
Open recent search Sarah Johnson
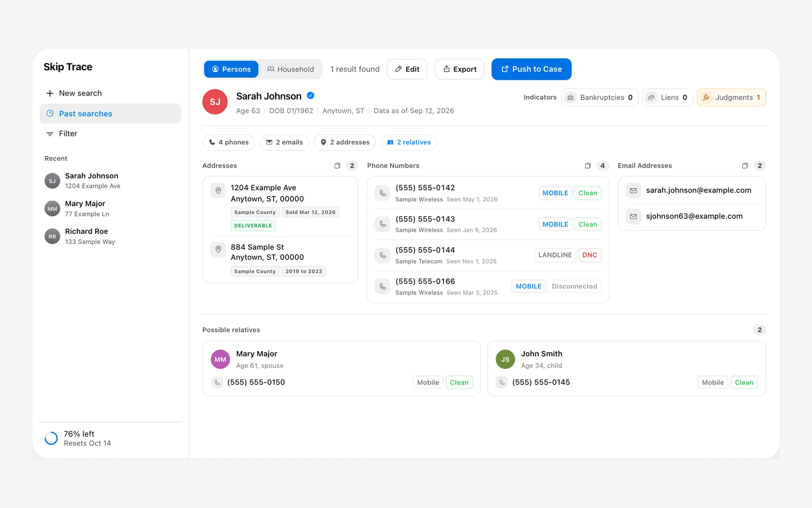pos(110,181)
